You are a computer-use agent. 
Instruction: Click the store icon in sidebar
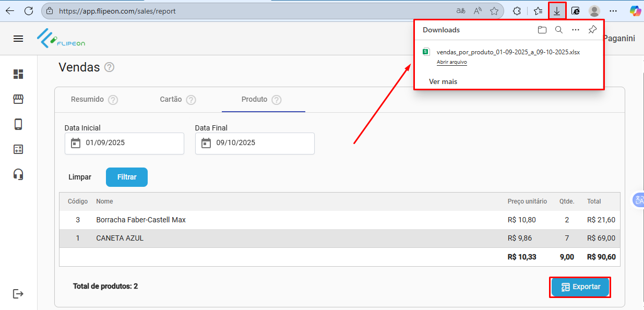tap(18, 99)
